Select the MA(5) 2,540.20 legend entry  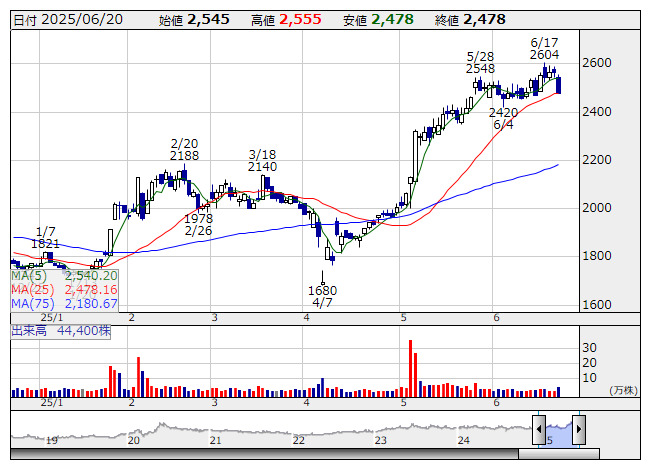tap(65, 276)
